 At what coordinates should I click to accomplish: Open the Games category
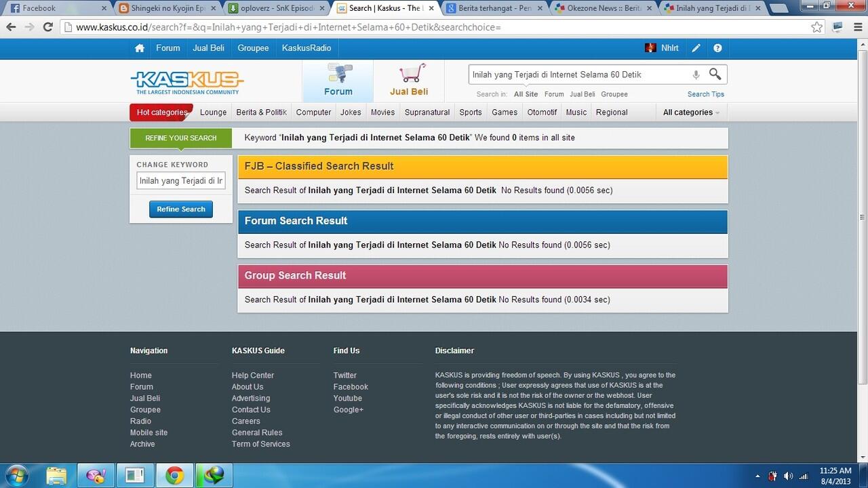pyautogui.click(x=505, y=113)
